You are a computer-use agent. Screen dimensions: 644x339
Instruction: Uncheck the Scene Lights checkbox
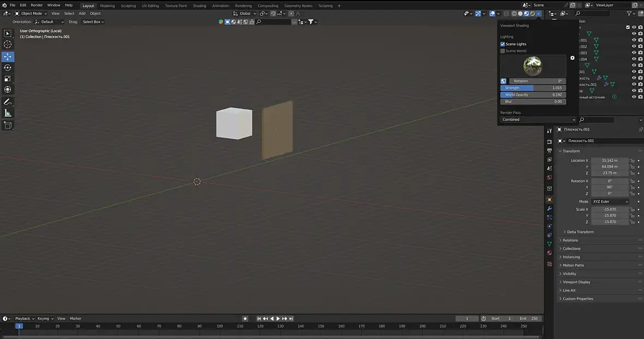click(x=503, y=44)
